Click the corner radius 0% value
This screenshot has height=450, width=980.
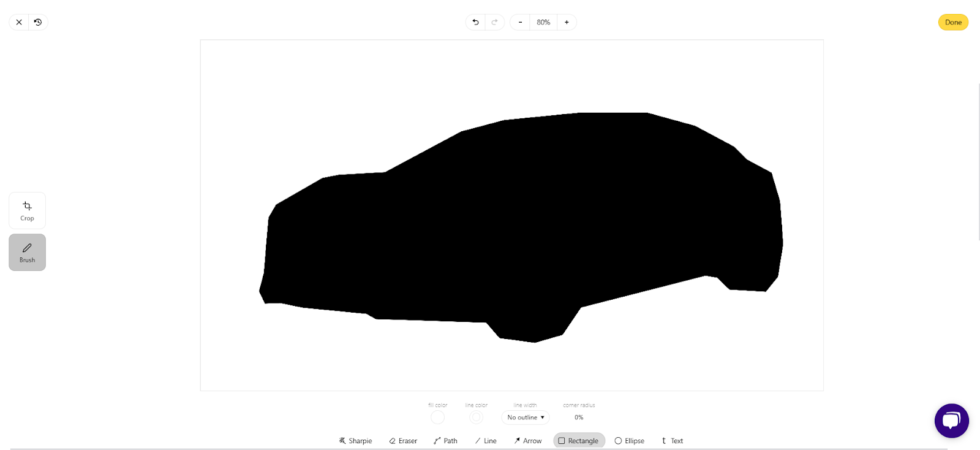click(x=579, y=418)
